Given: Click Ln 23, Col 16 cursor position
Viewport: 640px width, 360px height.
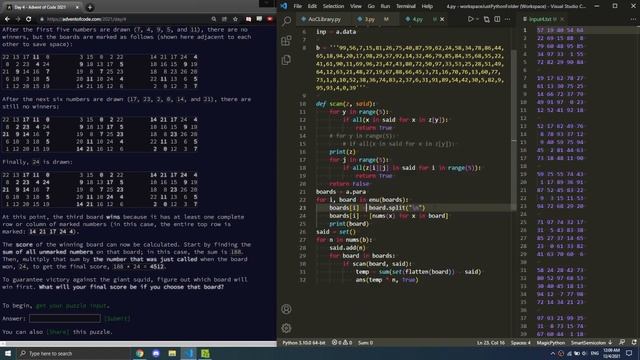Looking at the screenshot, I should (x=491, y=342).
